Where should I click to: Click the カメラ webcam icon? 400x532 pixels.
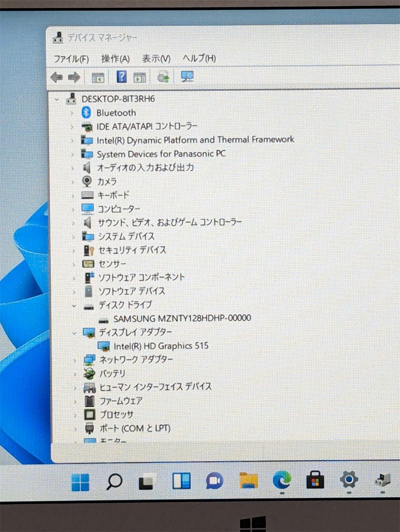click(x=87, y=181)
